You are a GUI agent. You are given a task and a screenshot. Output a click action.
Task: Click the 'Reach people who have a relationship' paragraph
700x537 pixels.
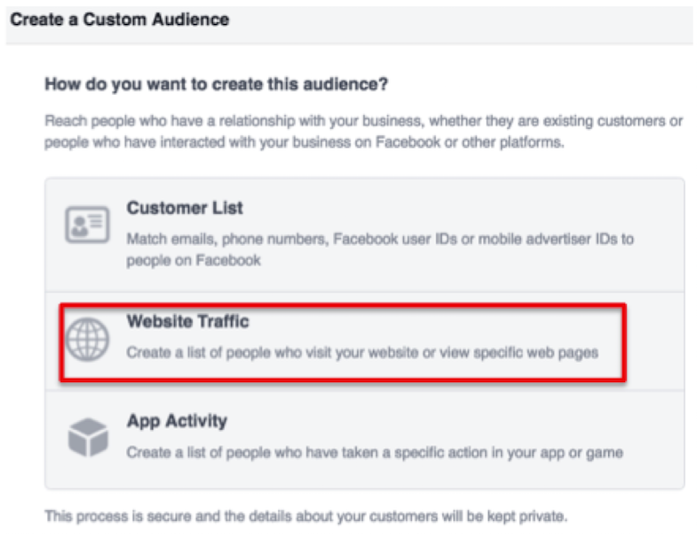tap(363, 132)
